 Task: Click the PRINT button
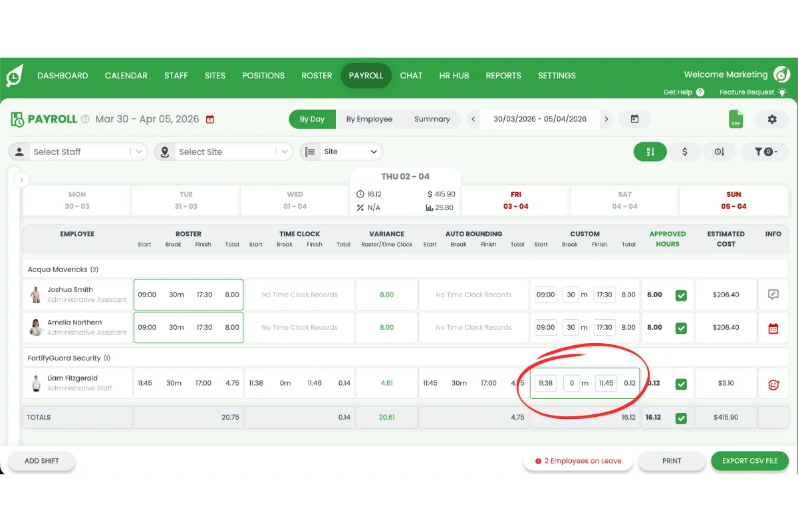[672, 461]
